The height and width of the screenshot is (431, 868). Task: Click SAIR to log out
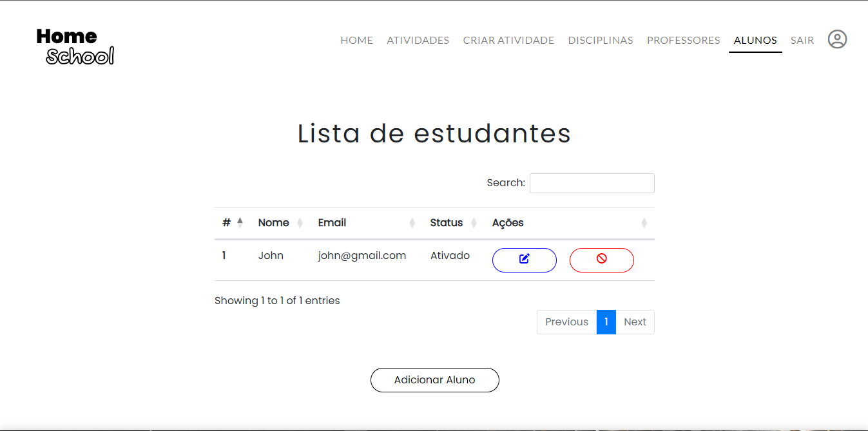point(802,40)
